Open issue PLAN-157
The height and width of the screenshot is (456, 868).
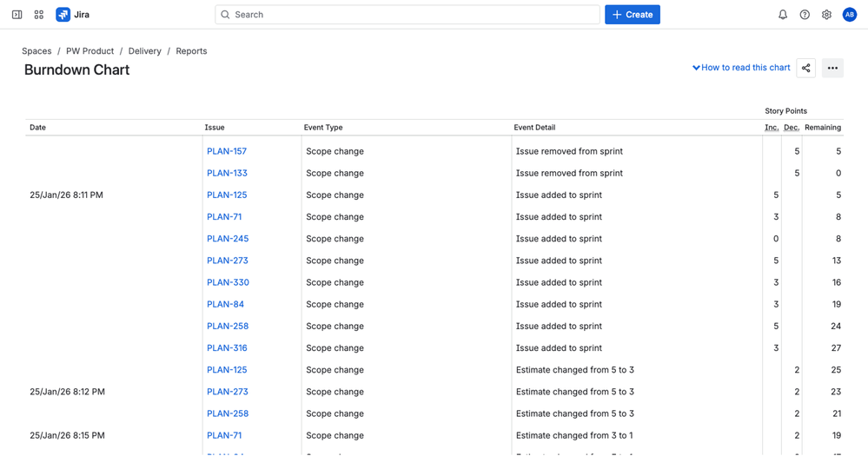pyautogui.click(x=227, y=151)
